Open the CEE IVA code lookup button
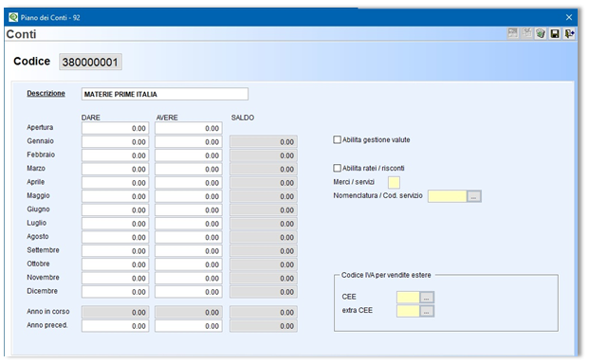 427,298
